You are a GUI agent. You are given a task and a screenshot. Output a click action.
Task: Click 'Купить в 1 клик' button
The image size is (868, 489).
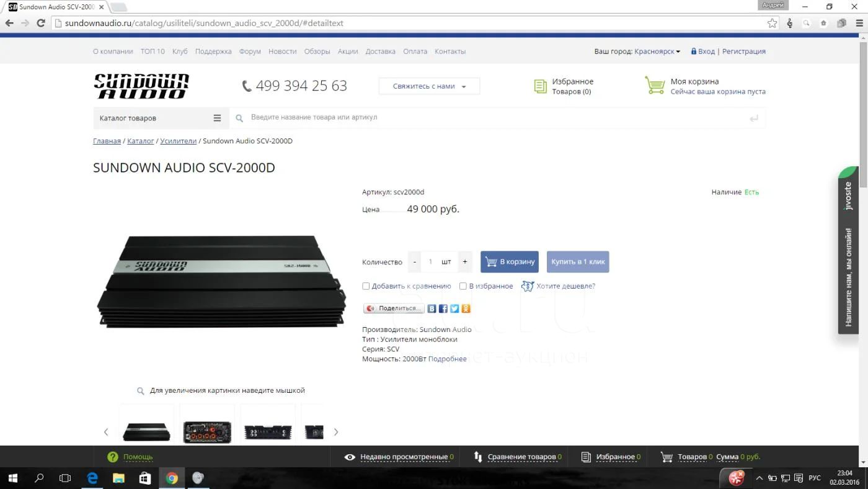point(578,262)
